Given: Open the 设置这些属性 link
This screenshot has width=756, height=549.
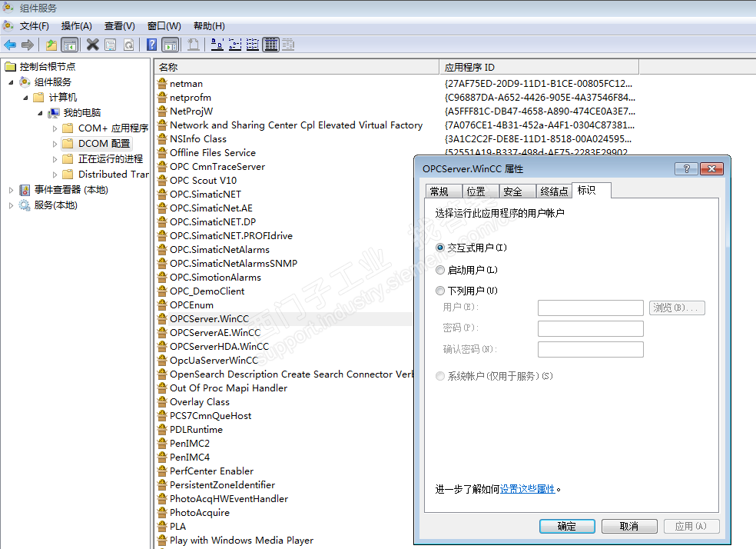Looking at the screenshot, I should coord(528,489).
